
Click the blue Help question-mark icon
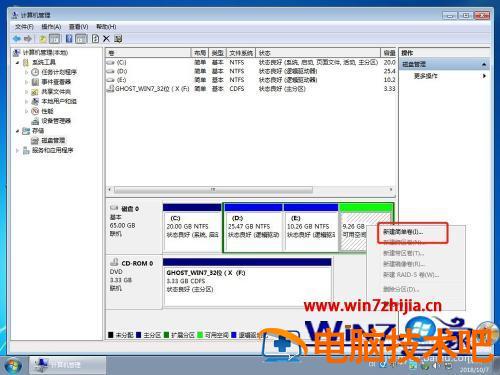point(69,39)
